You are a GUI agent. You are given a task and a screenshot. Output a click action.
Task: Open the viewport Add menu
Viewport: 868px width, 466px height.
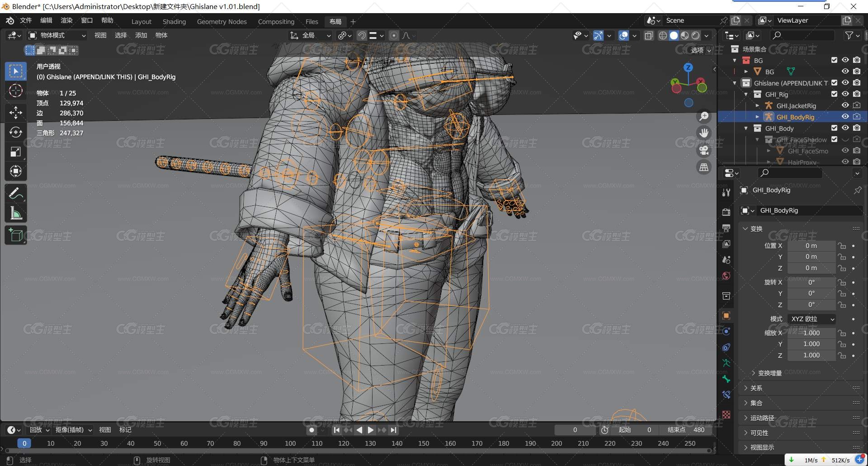141,35
